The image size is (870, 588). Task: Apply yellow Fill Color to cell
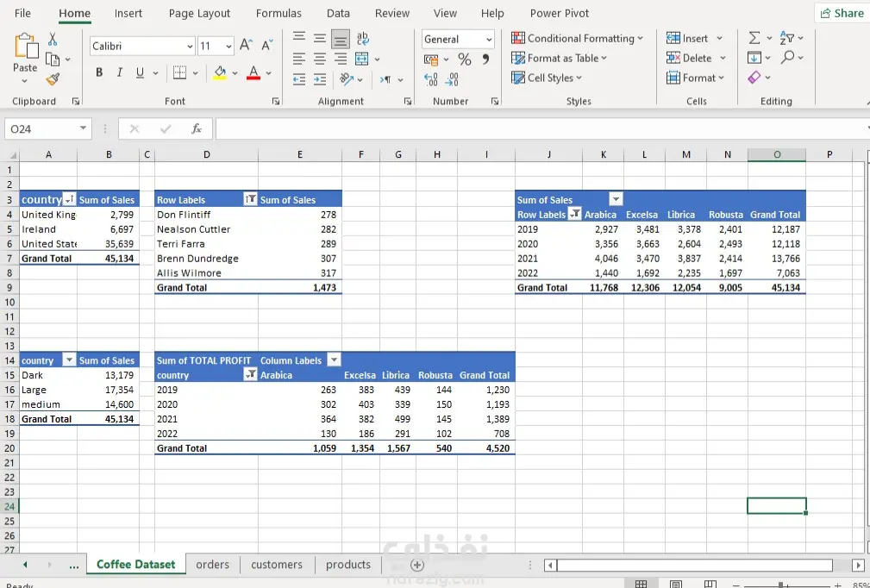pos(220,72)
